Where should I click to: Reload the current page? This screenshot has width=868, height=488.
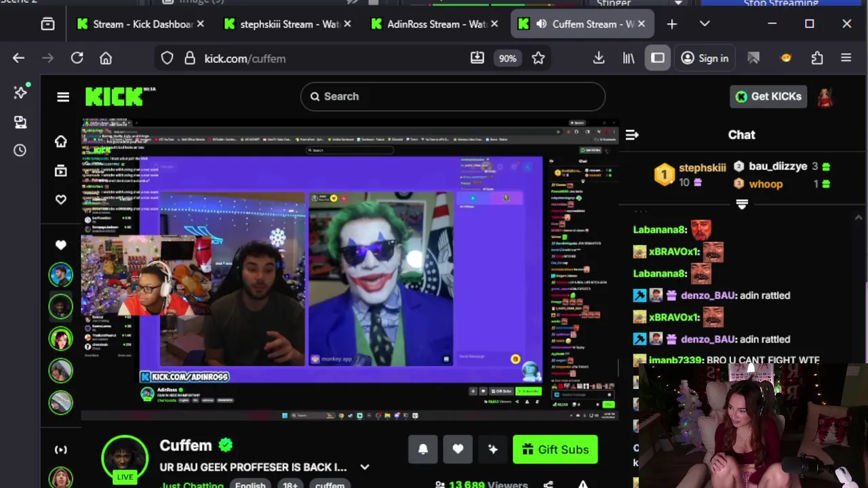coord(77,58)
